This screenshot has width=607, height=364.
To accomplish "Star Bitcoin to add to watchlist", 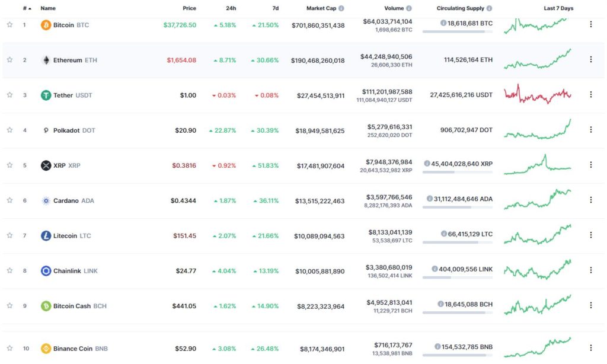I will tap(9, 25).
